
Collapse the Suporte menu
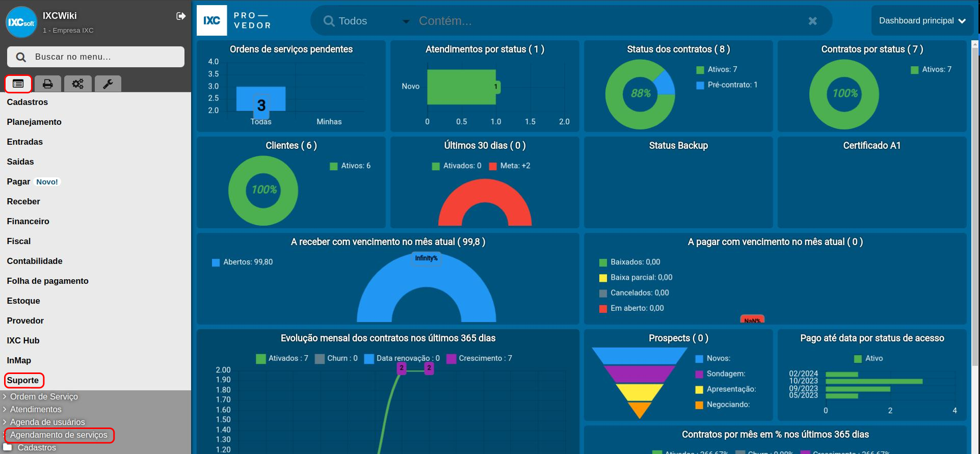(x=23, y=380)
